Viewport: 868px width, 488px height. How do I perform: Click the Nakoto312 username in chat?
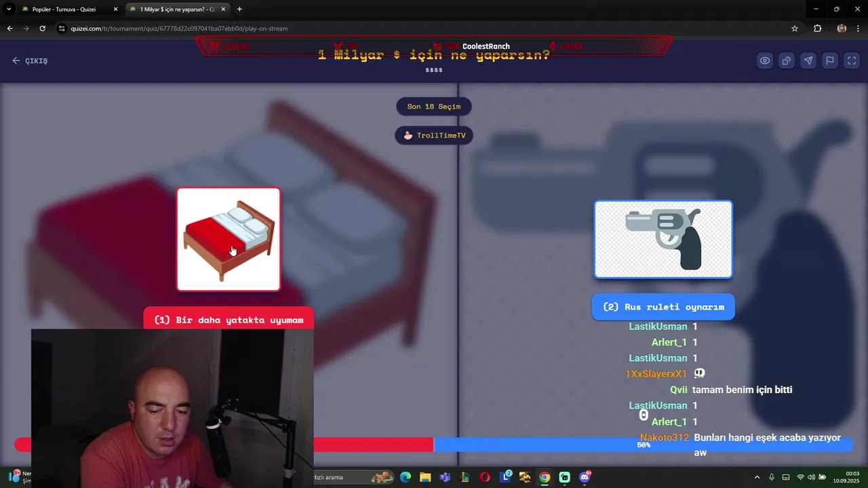665,438
